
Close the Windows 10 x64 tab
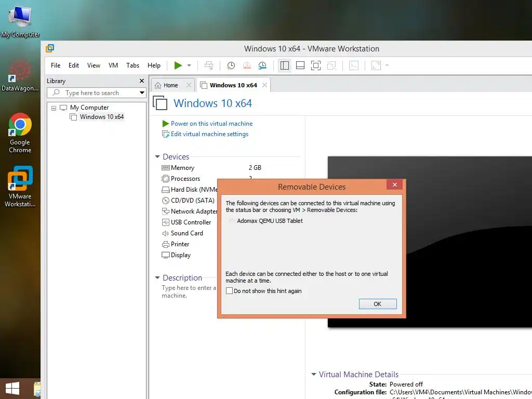(264, 85)
